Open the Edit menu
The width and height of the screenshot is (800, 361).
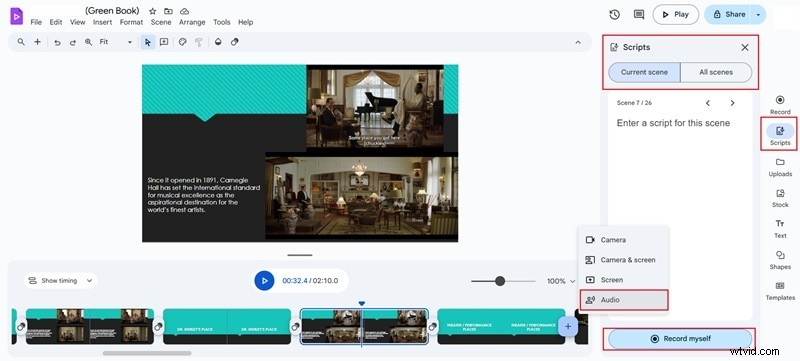point(56,22)
